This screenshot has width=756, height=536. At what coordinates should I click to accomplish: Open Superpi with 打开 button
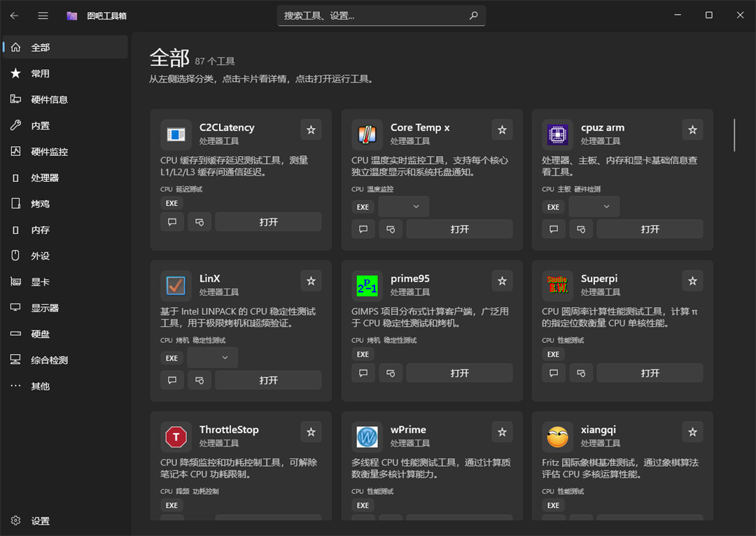click(x=650, y=372)
